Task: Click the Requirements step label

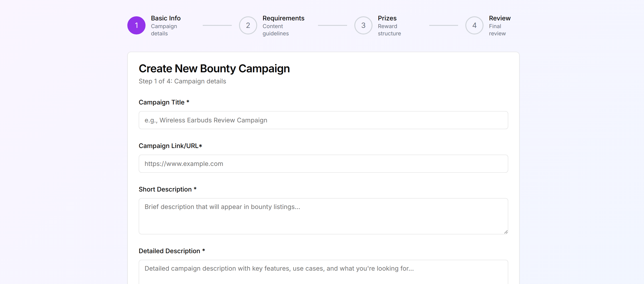Action: (x=284, y=18)
